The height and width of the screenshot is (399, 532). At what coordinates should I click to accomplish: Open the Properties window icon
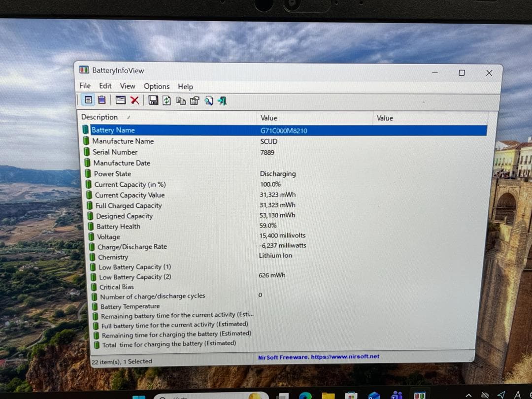coord(195,101)
